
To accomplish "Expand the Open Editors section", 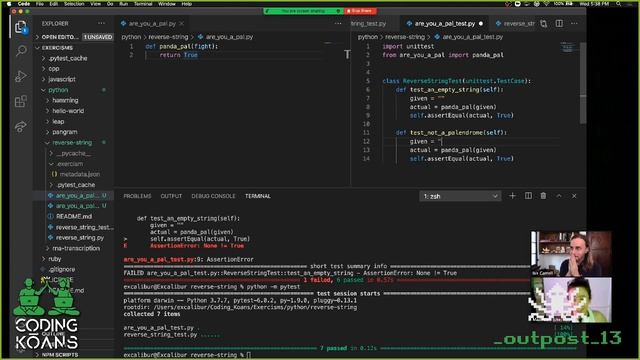I will [60, 37].
